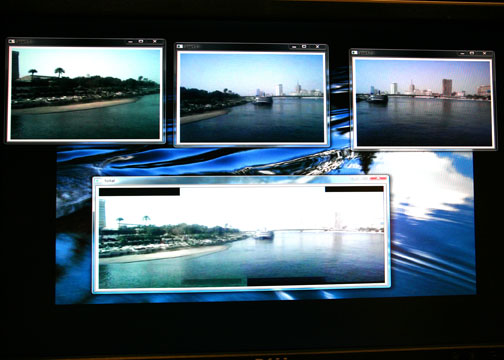The image size is (504, 360).
Task: Click the app icon of the tall-buildings photo window
Action: pyautogui.click(x=355, y=53)
